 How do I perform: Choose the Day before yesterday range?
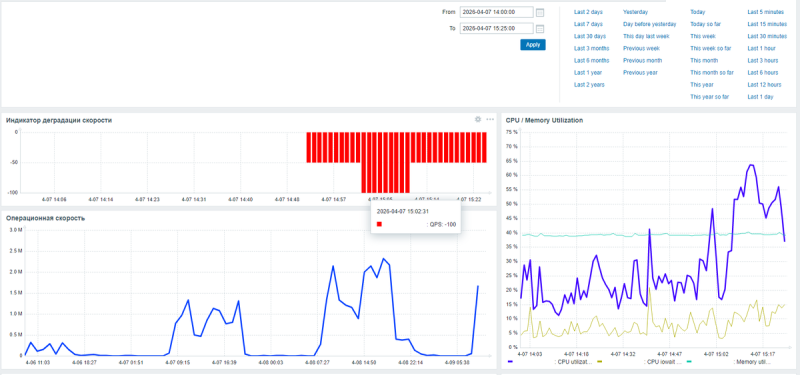[x=649, y=24]
